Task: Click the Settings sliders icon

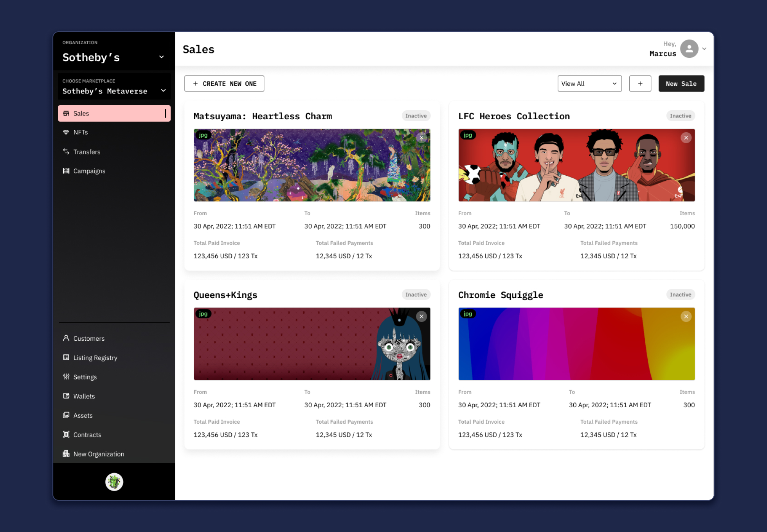Action: 66,377
